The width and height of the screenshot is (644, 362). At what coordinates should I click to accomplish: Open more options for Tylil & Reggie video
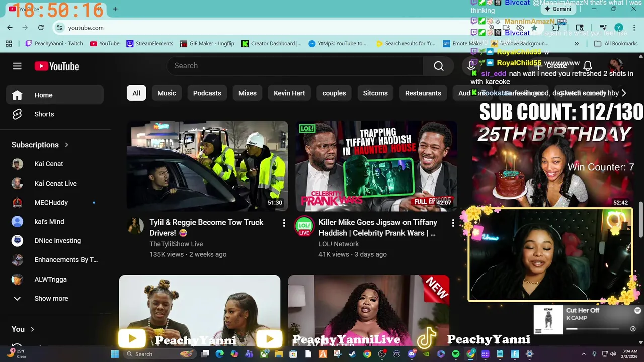tap(284, 223)
